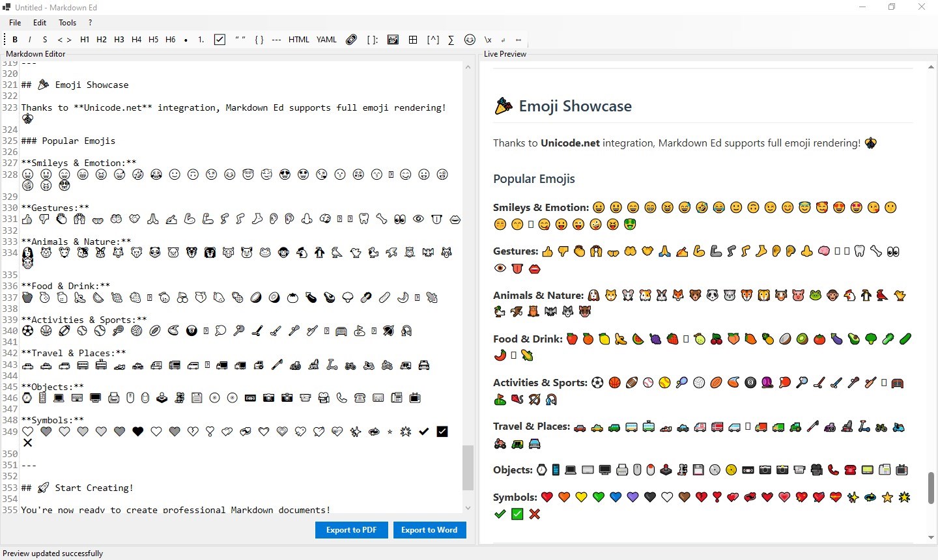This screenshot has height=560, width=938.
Task: Insert an H5 heading
Action: 153,40
